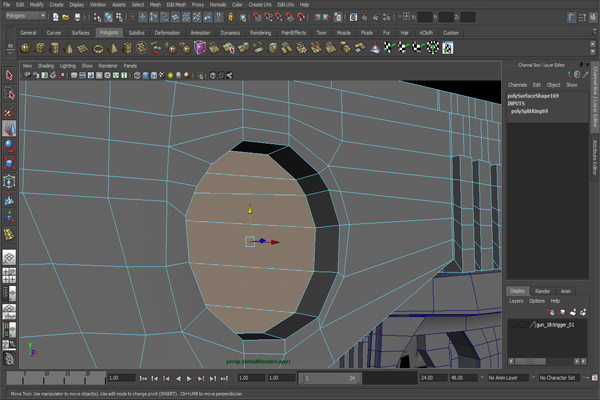Toggle use all lights in viewport toolbar
600x400 pixels.
coord(170,75)
